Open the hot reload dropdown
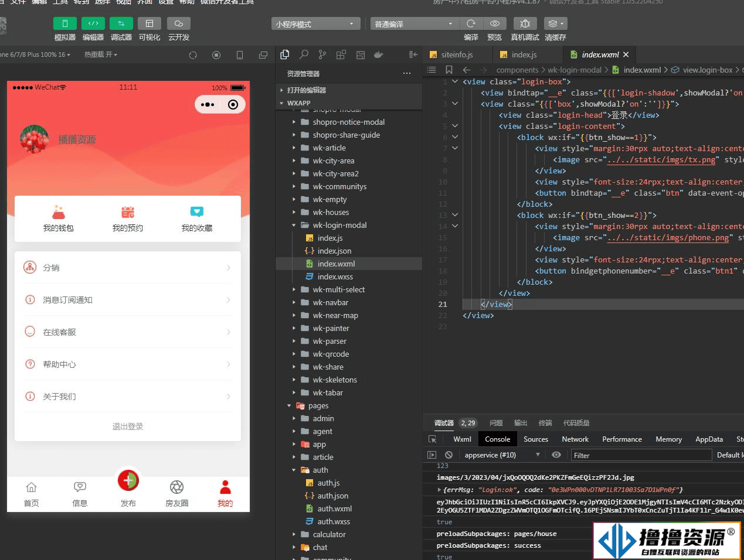Viewport: 744px width, 560px height. click(x=100, y=54)
